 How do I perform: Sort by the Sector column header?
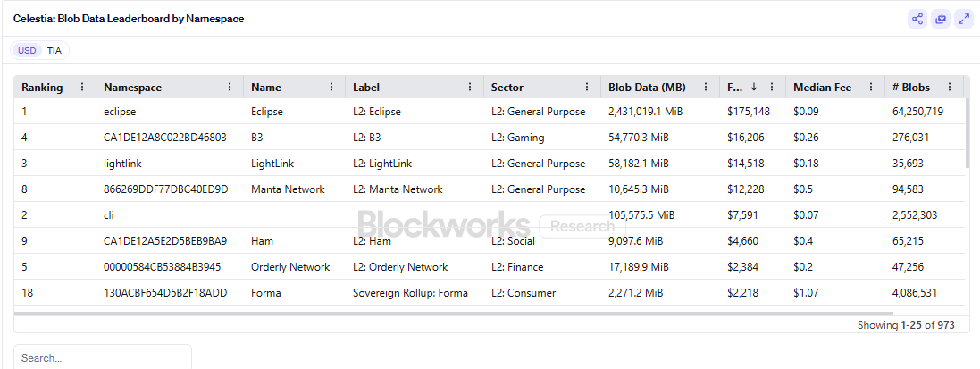pyautogui.click(x=507, y=88)
